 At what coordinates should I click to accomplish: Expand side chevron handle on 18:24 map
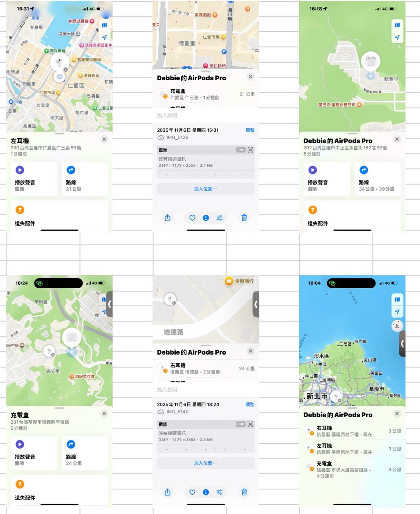pos(109,304)
